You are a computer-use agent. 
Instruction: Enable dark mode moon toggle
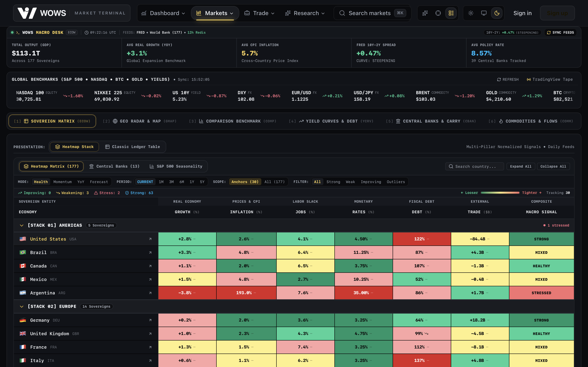click(497, 13)
